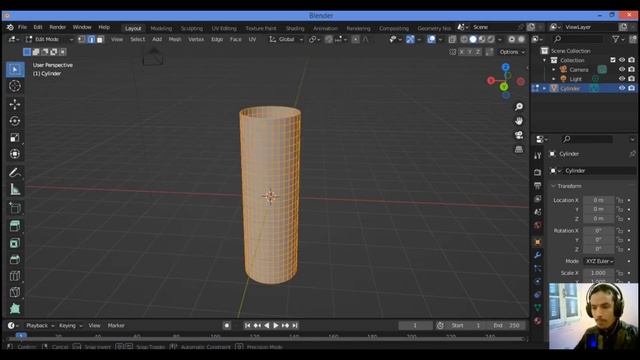640x360 pixels.
Task: Click the current frame number field
Action: click(x=415, y=325)
